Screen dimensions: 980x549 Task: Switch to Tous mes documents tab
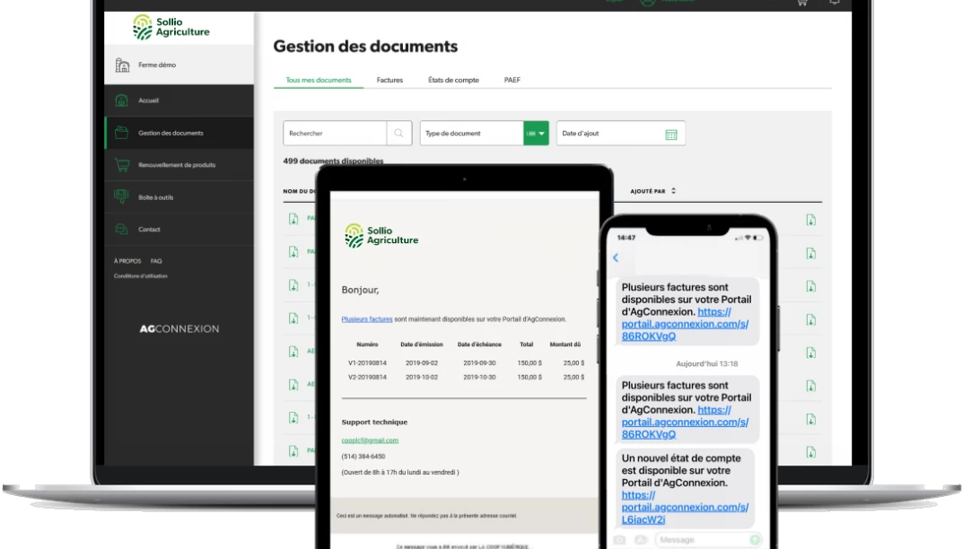pos(318,80)
